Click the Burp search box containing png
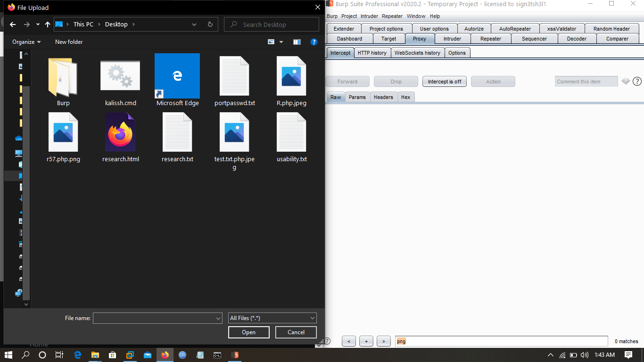 pyautogui.click(x=502, y=341)
